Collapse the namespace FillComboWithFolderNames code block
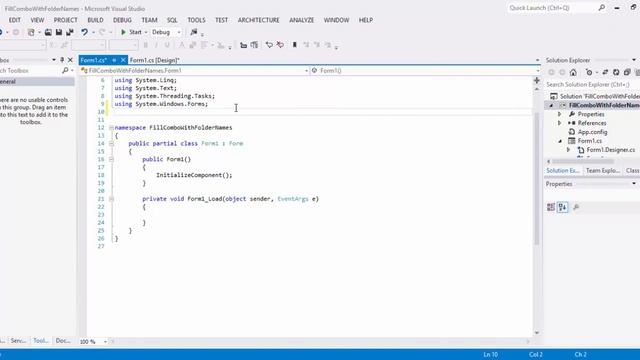This screenshot has height=360, width=640. 111,128
